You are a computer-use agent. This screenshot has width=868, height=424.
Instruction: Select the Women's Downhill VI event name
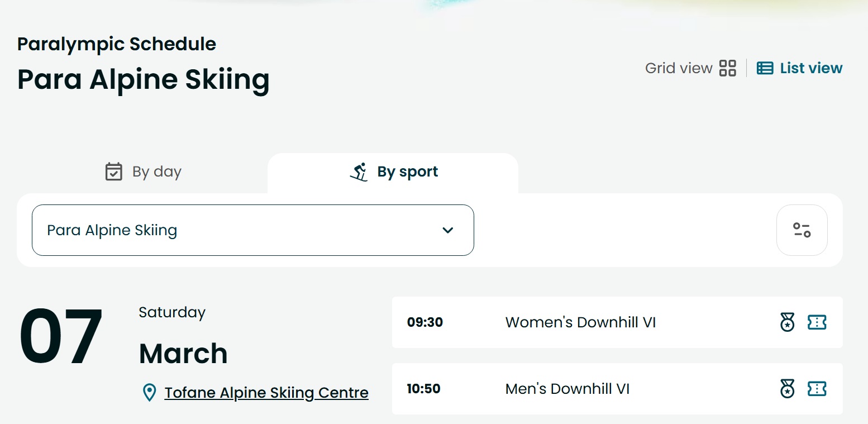click(x=580, y=322)
